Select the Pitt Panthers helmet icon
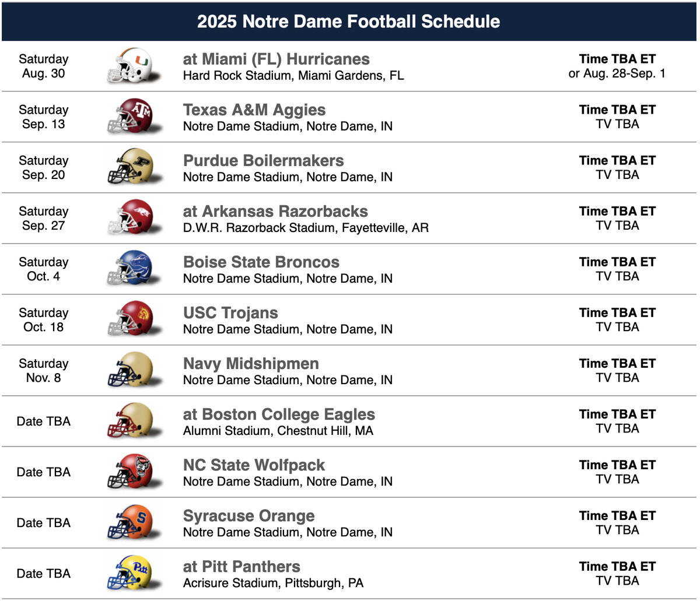Viewport: 700px width, 601px height. pyautogui.click(x=129, y=573)
